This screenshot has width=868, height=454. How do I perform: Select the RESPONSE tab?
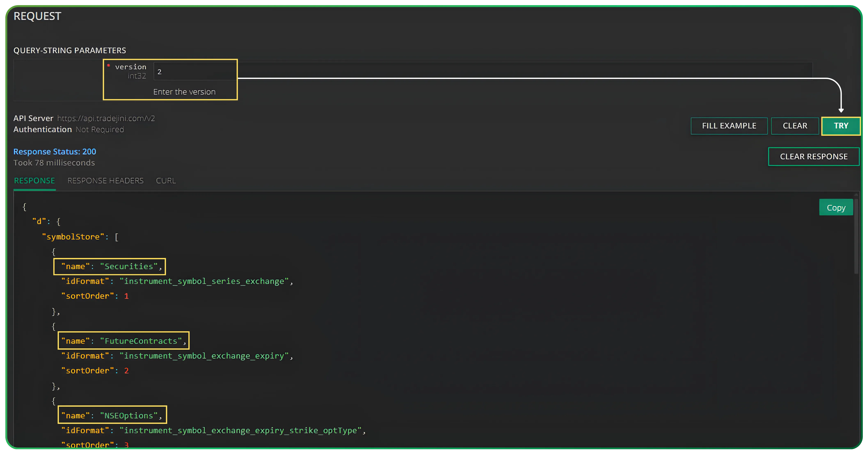pos(34,180)
